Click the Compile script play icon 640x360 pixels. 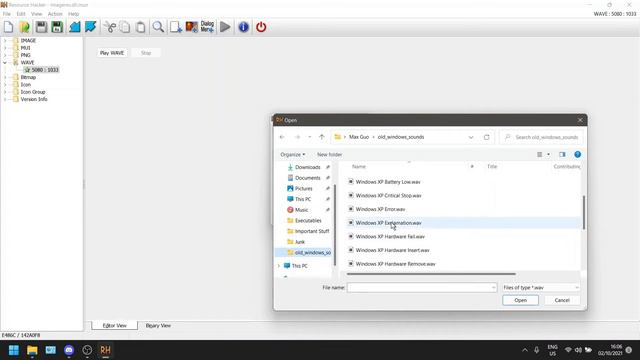225,27
